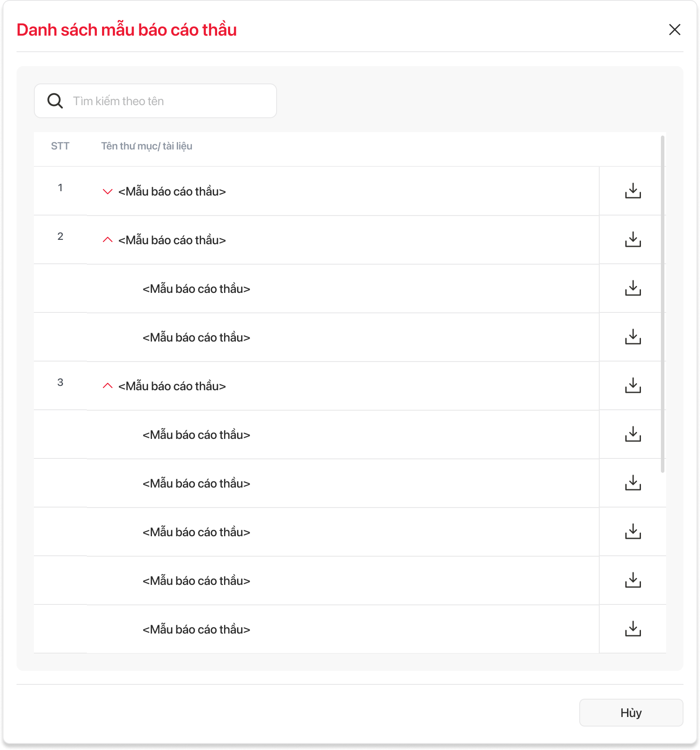This screenshot has height=750, width=700.
Task: Select first child item under row 2
Action: 196,289
